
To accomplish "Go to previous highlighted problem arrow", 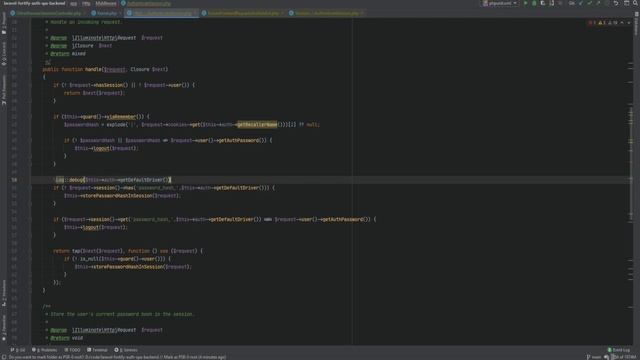I will click(622, 23).
